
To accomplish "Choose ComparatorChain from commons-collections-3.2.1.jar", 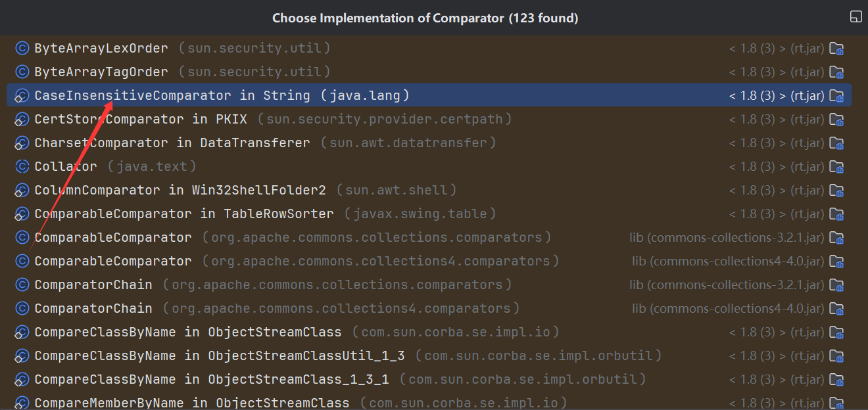I will click(93, 285).
